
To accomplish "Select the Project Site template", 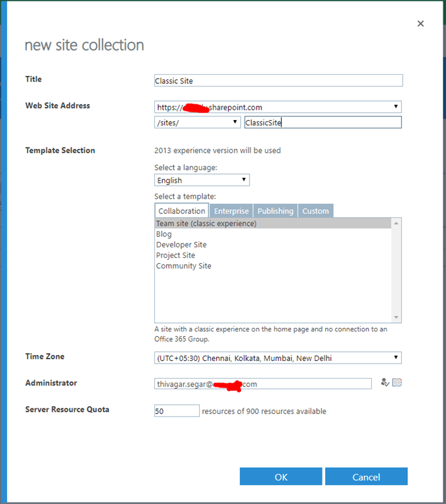I will 273,255.
